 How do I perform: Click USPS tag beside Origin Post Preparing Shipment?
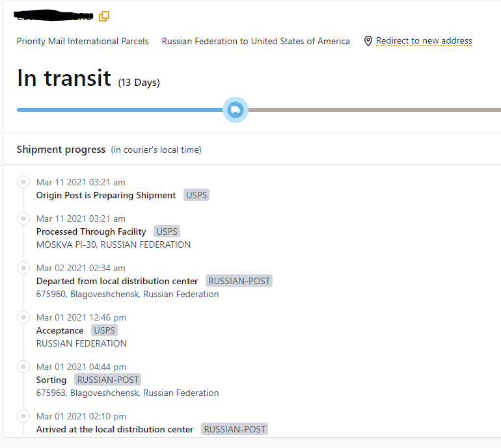[x=196, y=195]
